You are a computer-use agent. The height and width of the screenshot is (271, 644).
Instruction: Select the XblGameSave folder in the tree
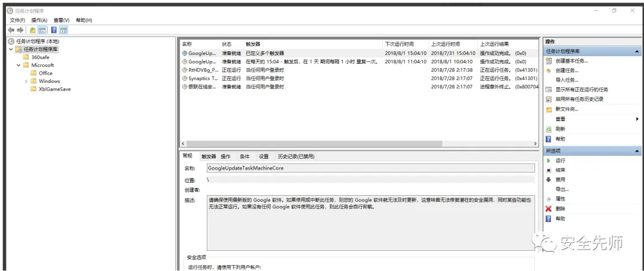coord(55,89)
